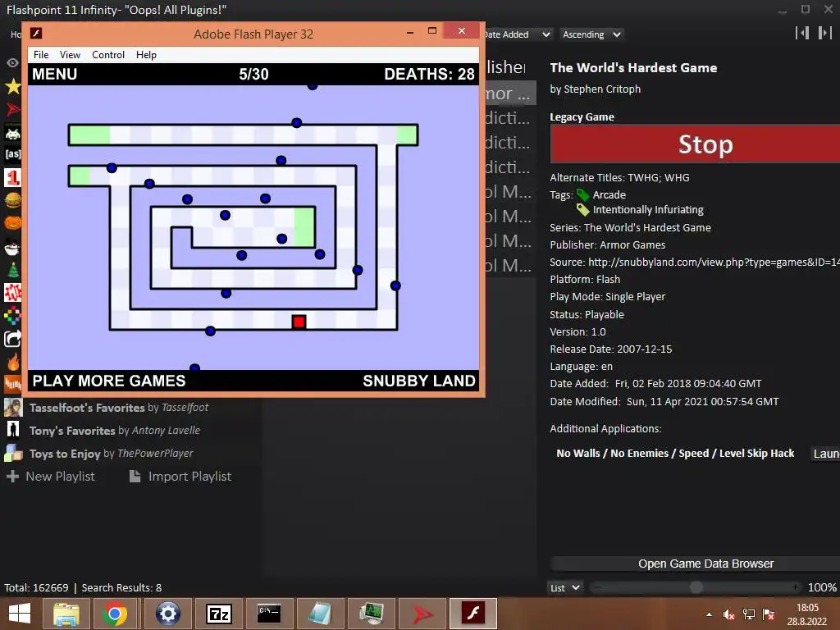Open the blue gear settings app in taskbar
This screenshot has width=840, height=630.
[x=167, y=614]
